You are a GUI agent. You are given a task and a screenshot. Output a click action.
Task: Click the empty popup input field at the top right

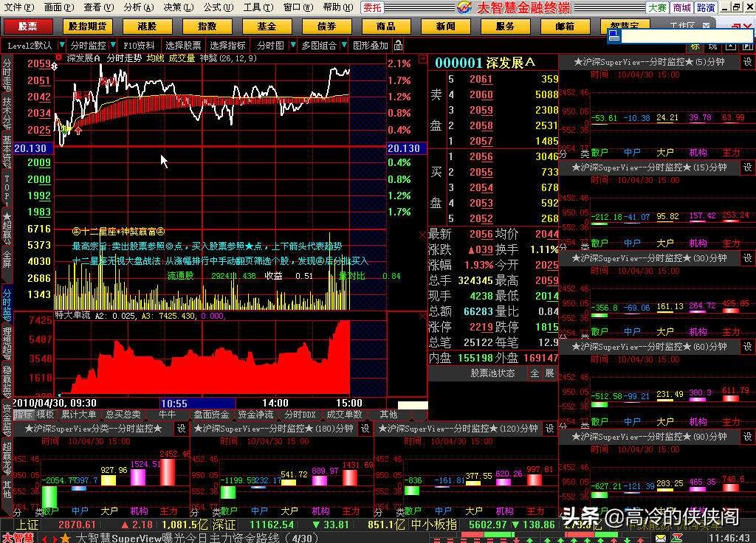[x=687, y=35]
